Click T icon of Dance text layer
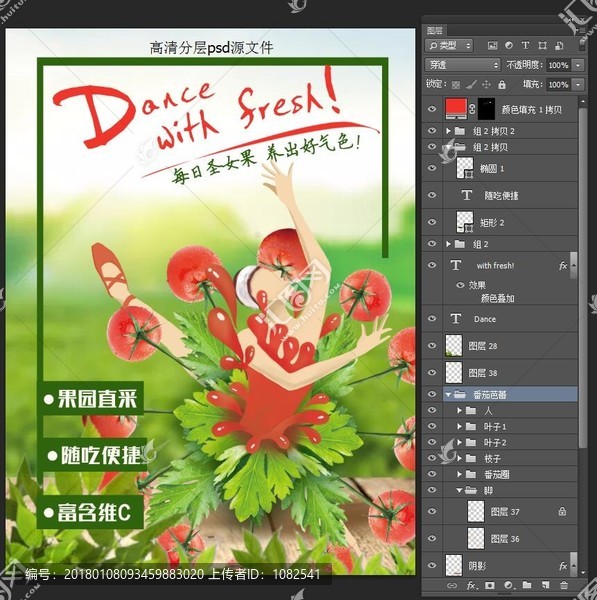The width and height of the screenshot is (597, 600). [x=455, y=318]
